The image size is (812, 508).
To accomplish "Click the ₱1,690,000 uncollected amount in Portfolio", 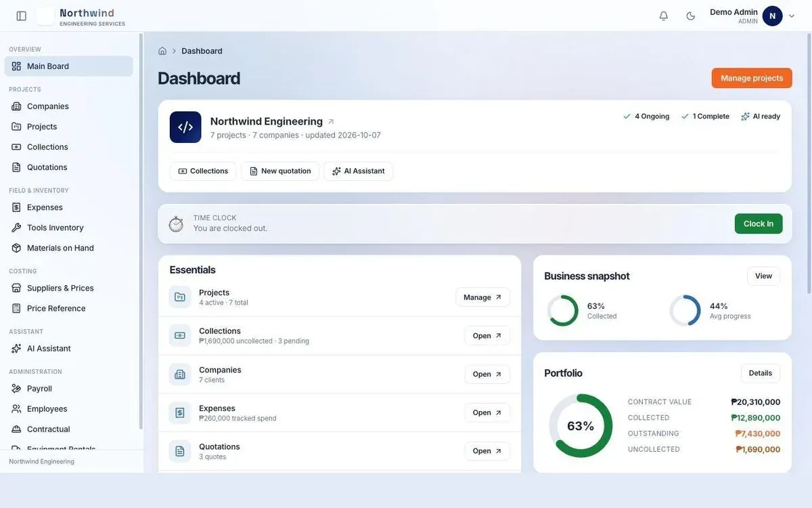I will pos(758,450).
